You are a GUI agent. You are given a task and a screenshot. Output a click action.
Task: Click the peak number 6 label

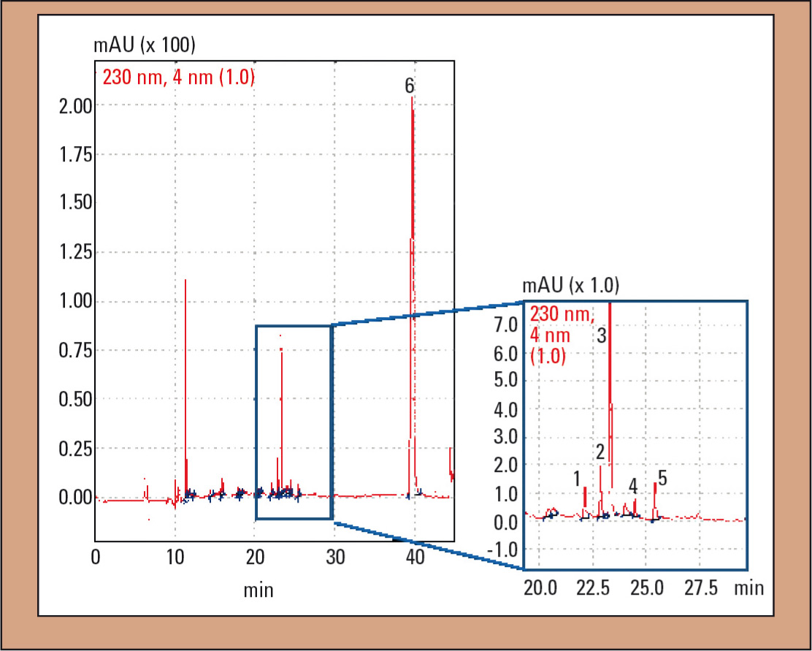410,86
